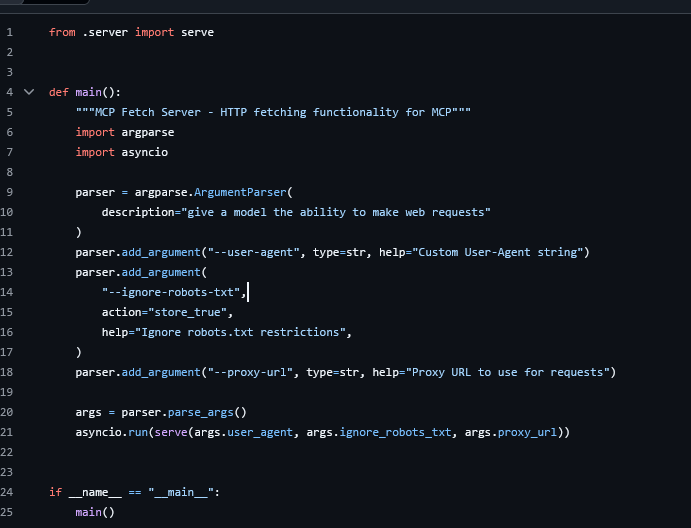The height and width of the screenshot is (528, 691).
Task: Click the 'args' variable on line 20
Action: click(88, 412)
